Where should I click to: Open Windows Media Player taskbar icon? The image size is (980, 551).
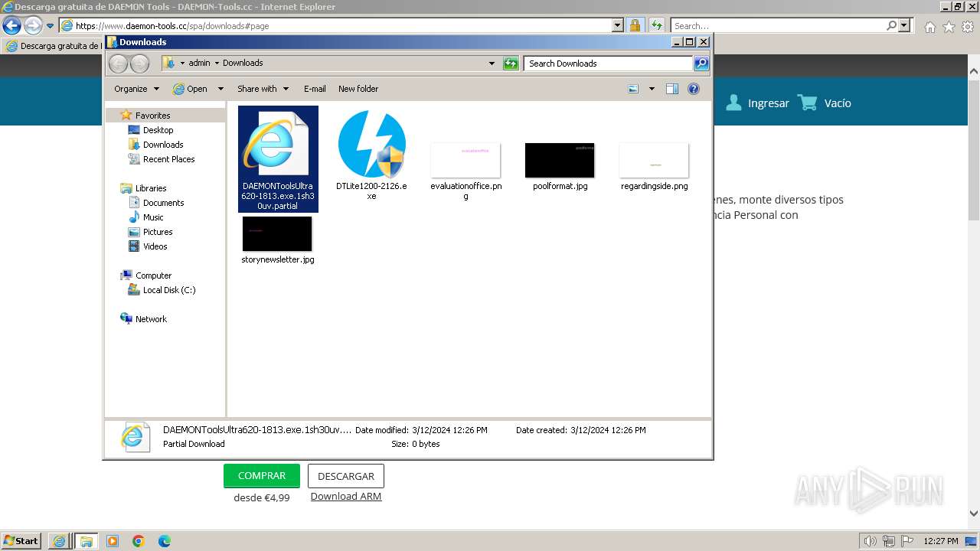113,541
